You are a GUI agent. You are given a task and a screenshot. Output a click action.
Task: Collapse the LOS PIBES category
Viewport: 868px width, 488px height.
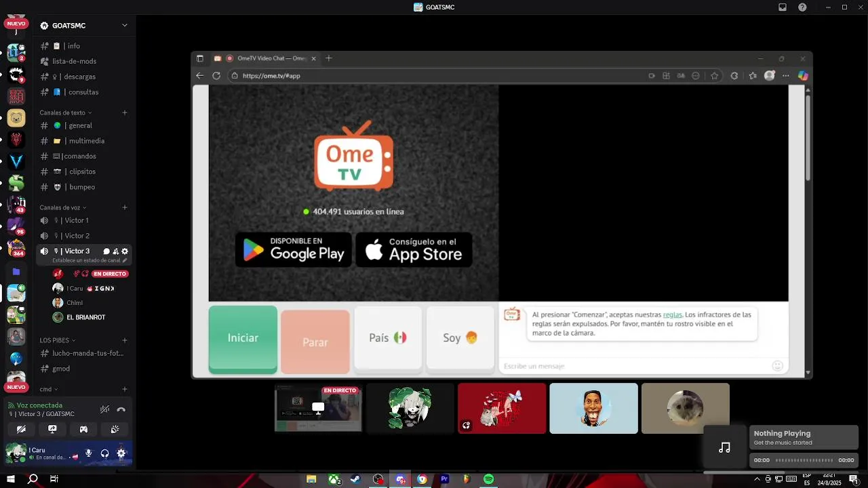click(x=58, y=340)
